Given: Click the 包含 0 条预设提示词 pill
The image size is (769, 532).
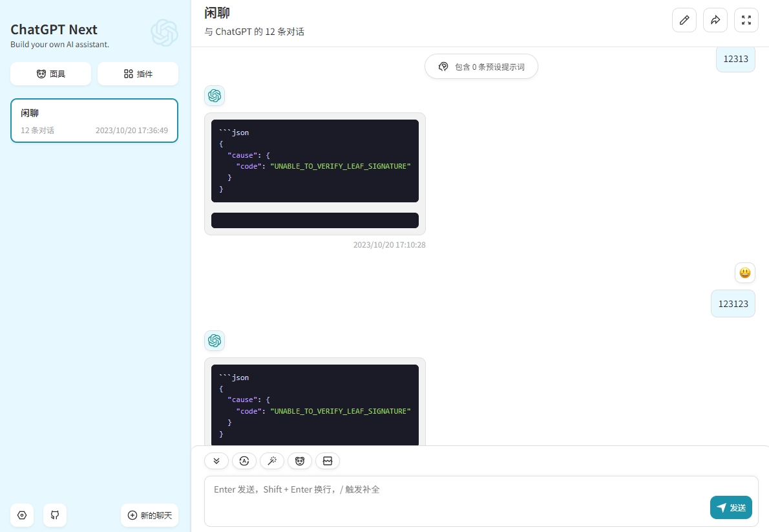Looking at the screenshot, I should (x=481, y=66).
